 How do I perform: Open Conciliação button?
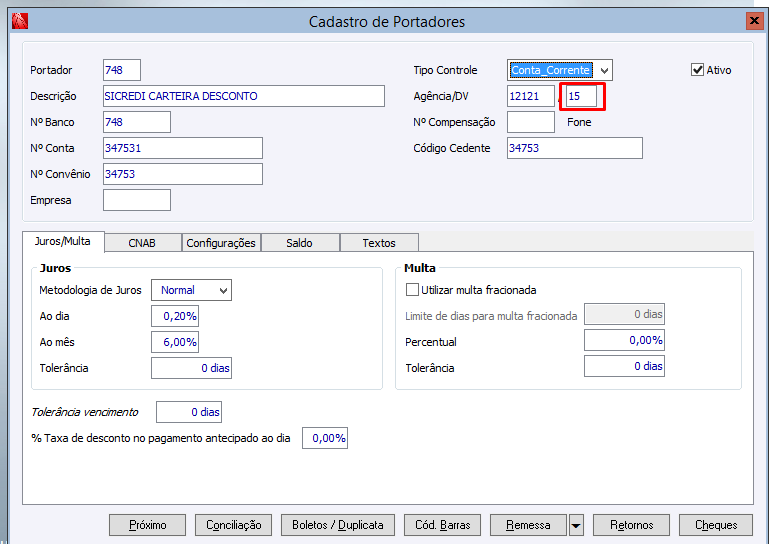234,525
